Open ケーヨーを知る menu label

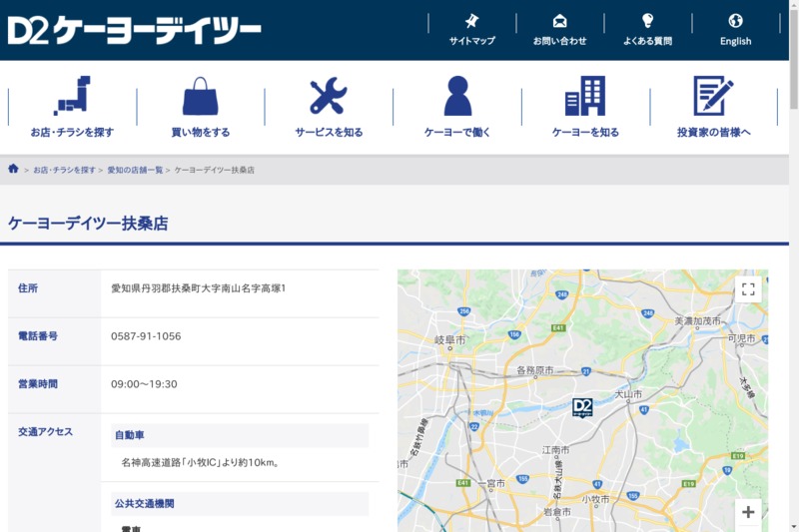click(x=585, y=133)
